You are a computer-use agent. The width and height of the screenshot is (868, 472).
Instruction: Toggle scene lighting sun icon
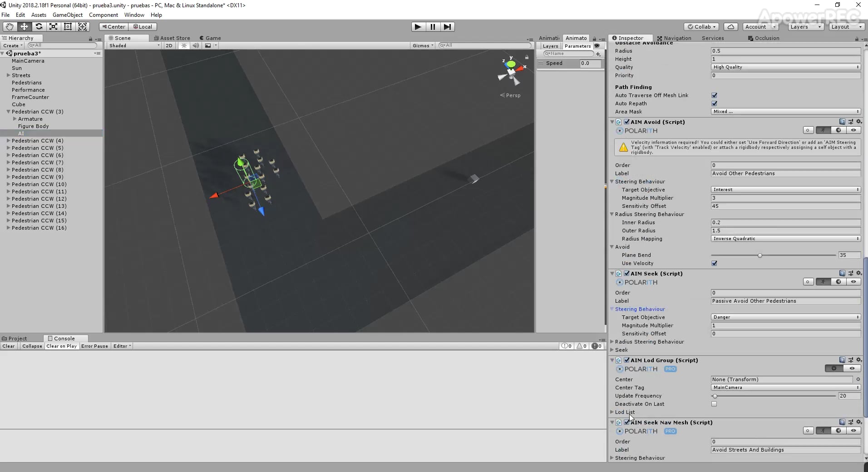[184, 45]
